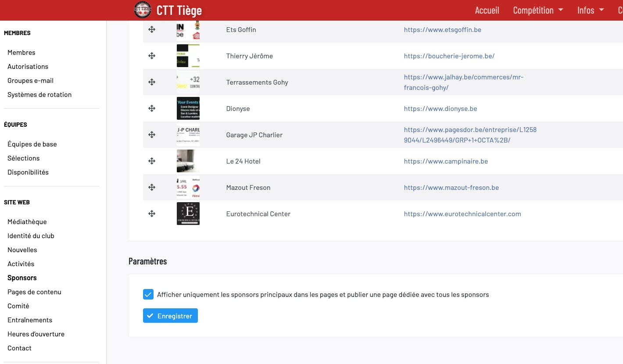Expand the Compétition dropdown menu
Image resolution: width=623 pixels, height=364 pixels.
[x=538, y=10]
